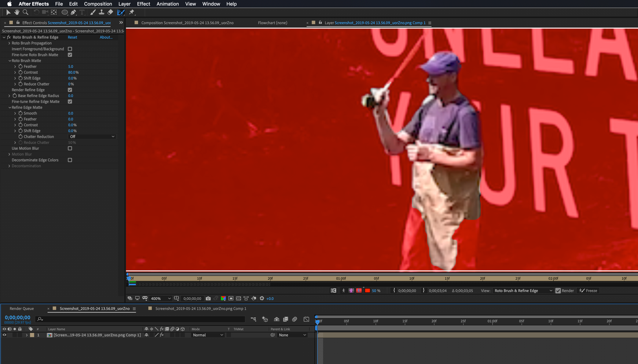This screenshot has height=364, width=638.
Task: Collapse the Refine Edge Matte group
Action: (x=10, y=107)
